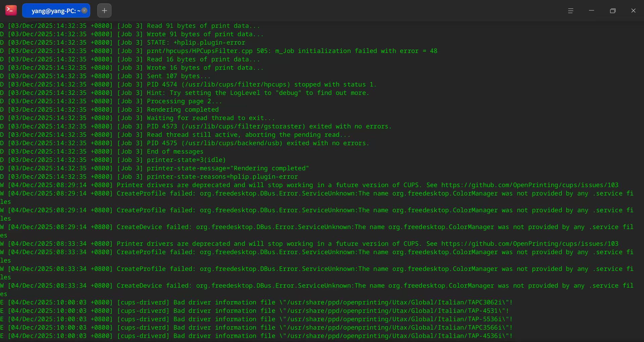
Task: Close the yang@yang-PC tab
Action: point(85,10)
